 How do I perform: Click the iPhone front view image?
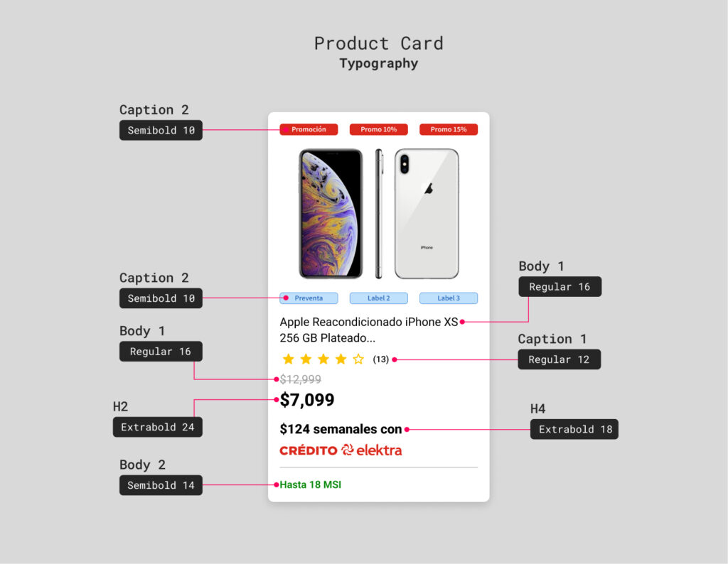point(331,213)
